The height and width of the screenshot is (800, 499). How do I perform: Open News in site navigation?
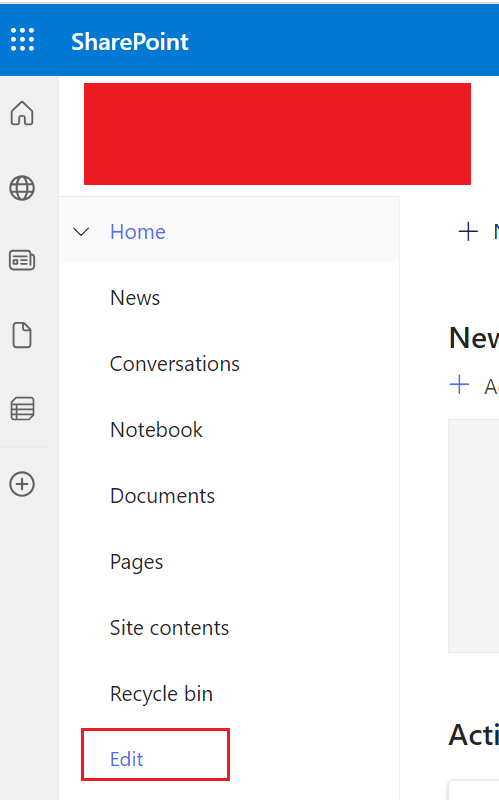[x=135, y=298]
